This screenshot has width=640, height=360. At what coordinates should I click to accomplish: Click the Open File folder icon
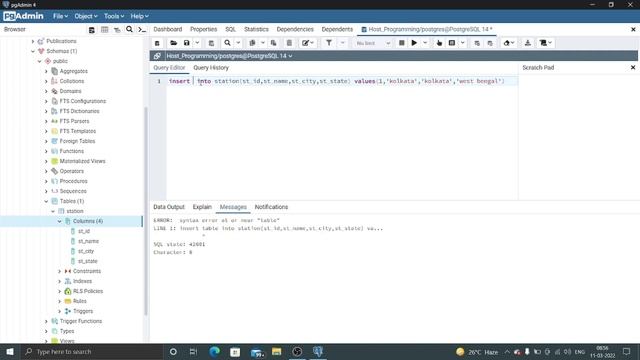coord(173,43)
